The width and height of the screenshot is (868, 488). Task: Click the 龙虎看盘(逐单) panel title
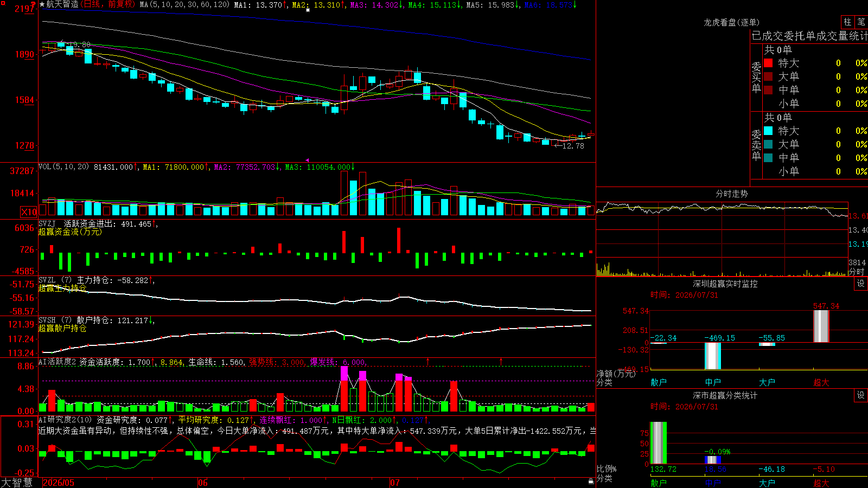point(731,22)
